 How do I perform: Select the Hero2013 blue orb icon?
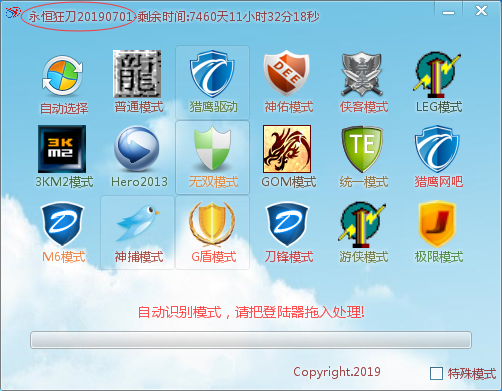pos(137,149)
